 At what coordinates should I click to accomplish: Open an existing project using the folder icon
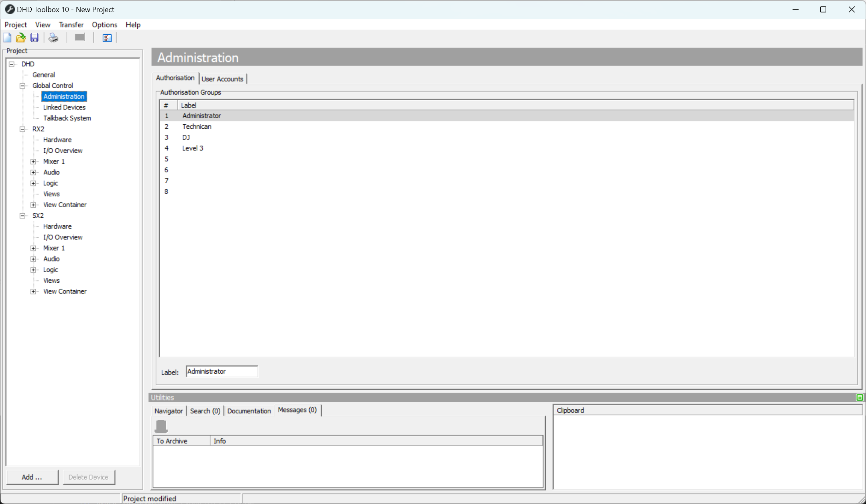(x=20, y=37)
